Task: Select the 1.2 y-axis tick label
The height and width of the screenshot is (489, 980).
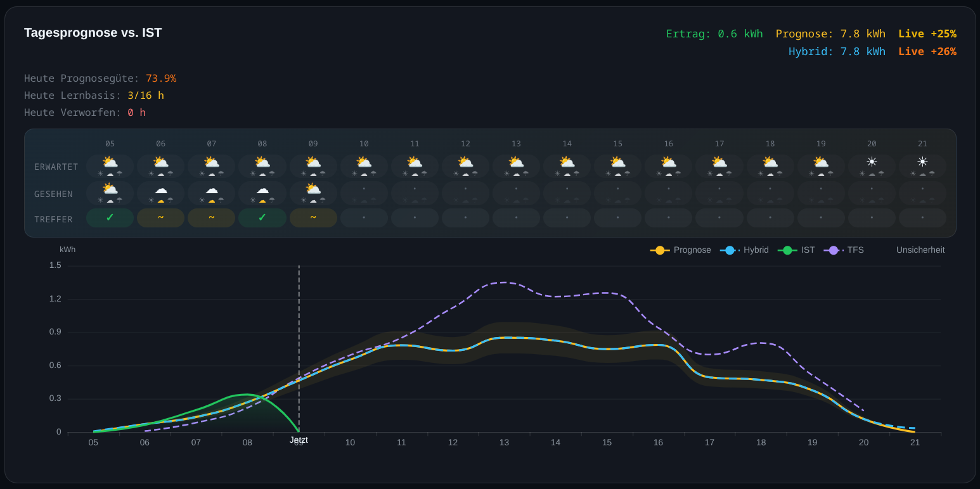Action: point(55,298)
